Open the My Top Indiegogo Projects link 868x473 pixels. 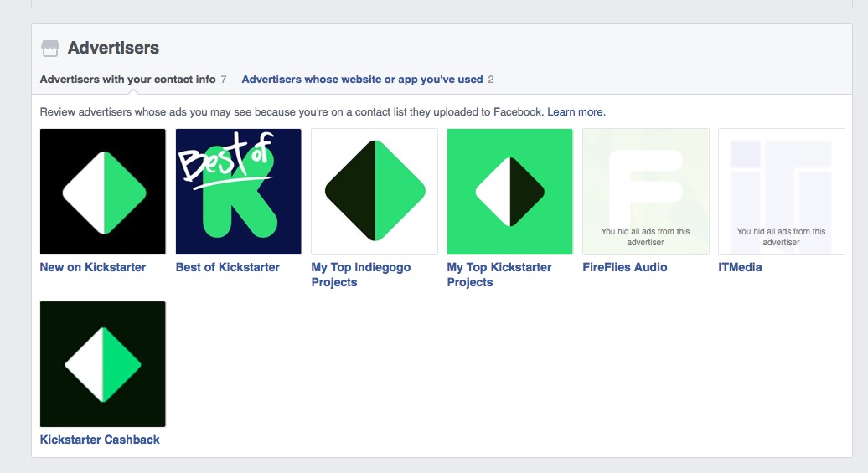click(x=361, y=275)
